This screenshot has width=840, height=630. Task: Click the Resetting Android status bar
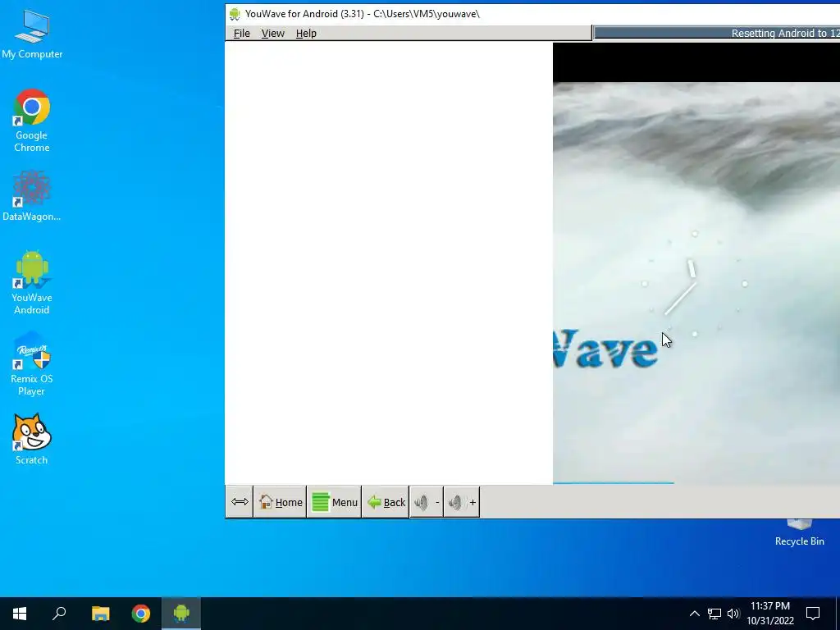point(717,33)
